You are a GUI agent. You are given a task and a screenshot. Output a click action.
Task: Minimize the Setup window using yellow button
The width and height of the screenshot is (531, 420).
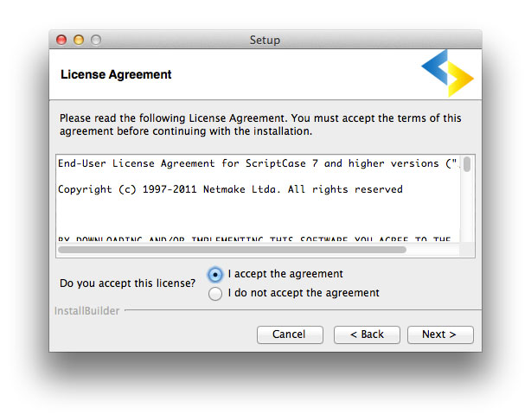[x=79, y=40]
